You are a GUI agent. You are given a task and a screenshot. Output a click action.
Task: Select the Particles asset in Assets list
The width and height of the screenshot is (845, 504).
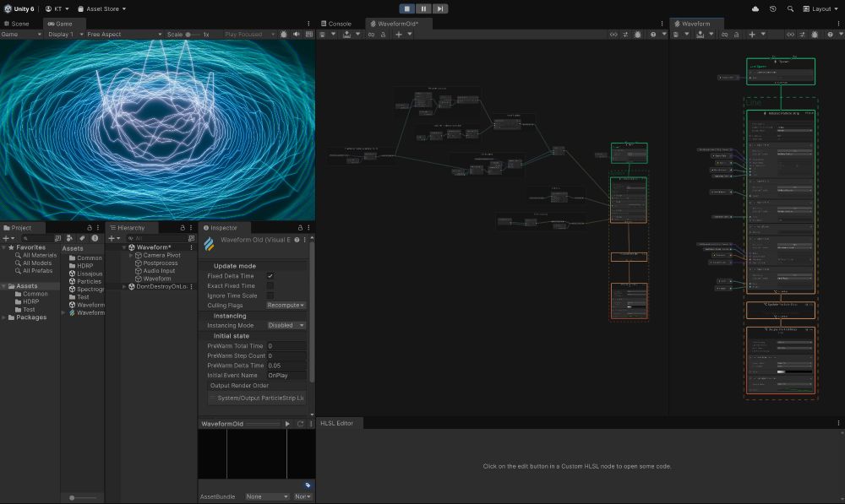pyautogui.click(x=85, y=282)
